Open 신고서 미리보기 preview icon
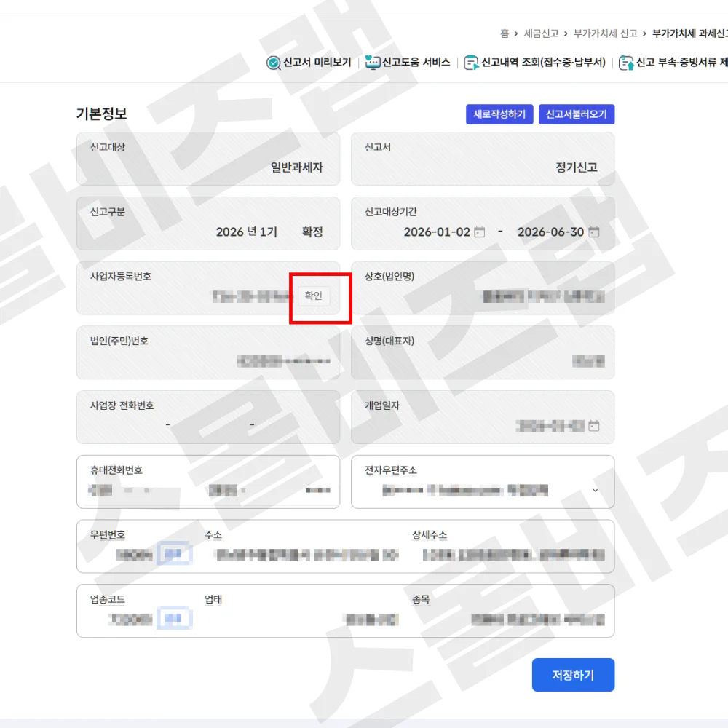 coord(274,63)
